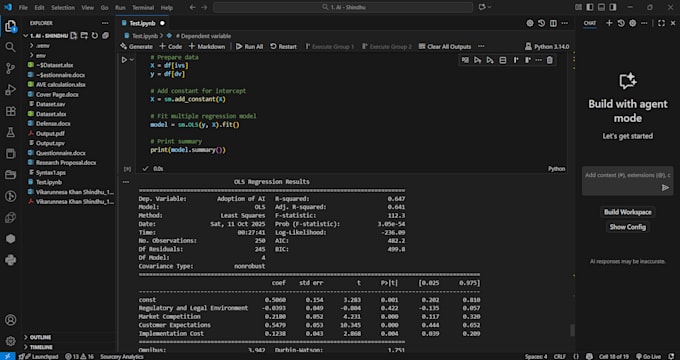Split the notebook cell
Viewport: 680px width, 360px height.
(x=503, y=60)
